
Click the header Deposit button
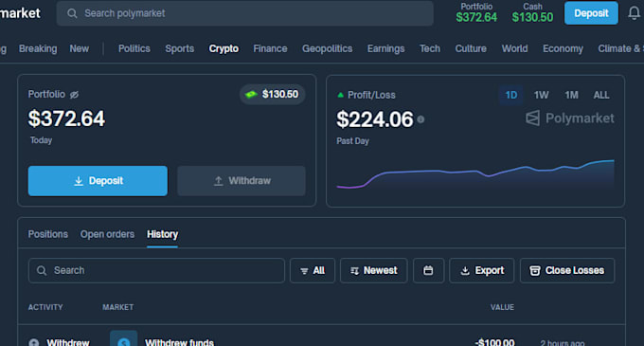591,13
